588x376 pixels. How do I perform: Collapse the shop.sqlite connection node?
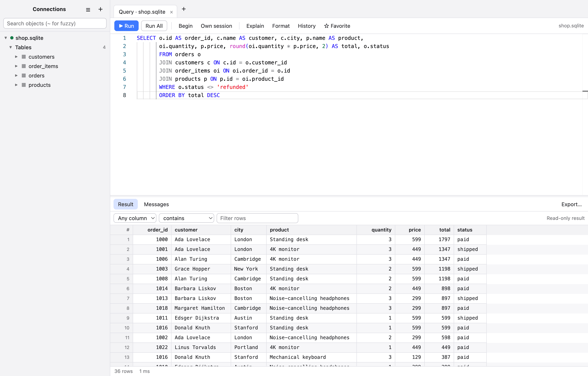click(x=6, y=38)
